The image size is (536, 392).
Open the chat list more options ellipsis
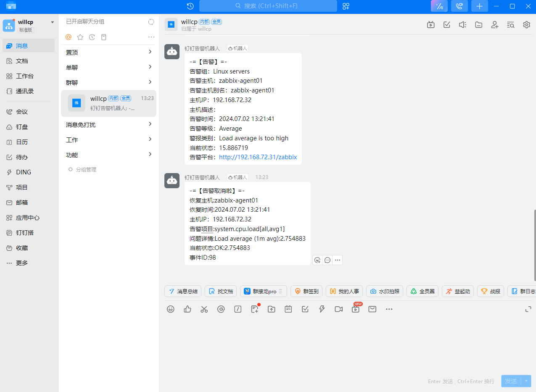(151, 37)
